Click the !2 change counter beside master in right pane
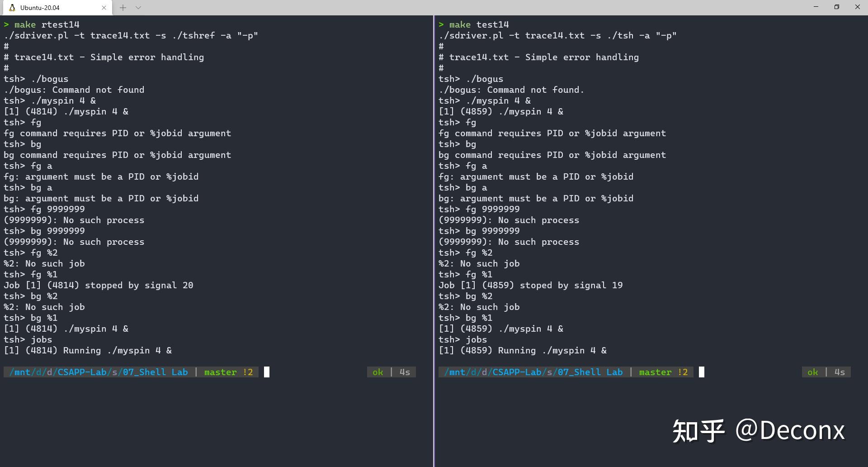This screenshot has width=868, height=467. pos(684,372)
